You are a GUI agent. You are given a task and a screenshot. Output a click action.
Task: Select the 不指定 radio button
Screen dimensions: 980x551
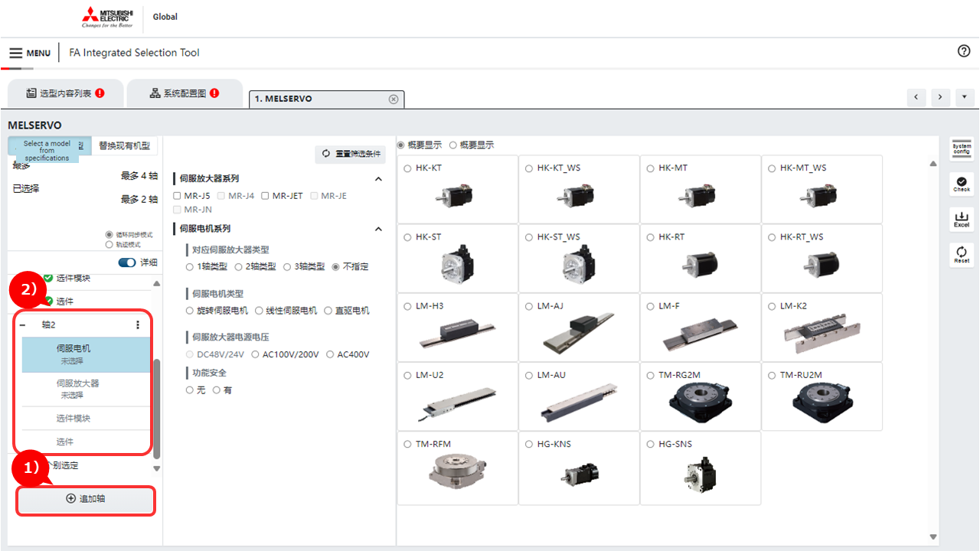pyautogui.click(x=336, y=267)
